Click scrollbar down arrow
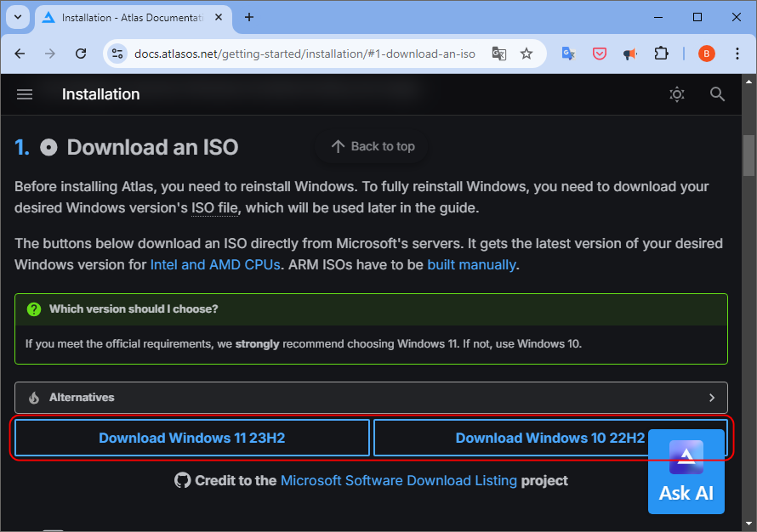The image size is (757, 532). coord(748,524)
